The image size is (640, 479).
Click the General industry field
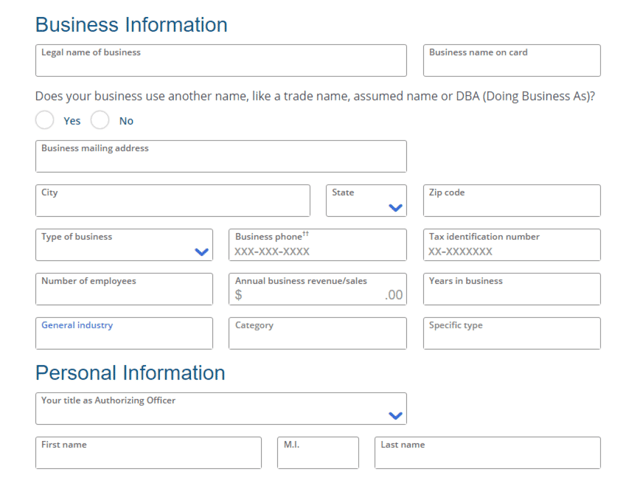124,333
